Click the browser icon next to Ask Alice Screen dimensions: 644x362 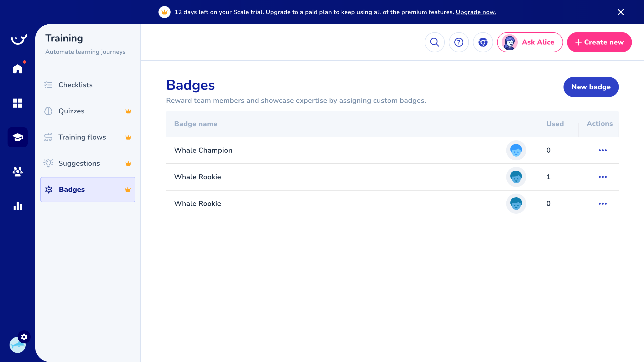[x=483, y=42]
